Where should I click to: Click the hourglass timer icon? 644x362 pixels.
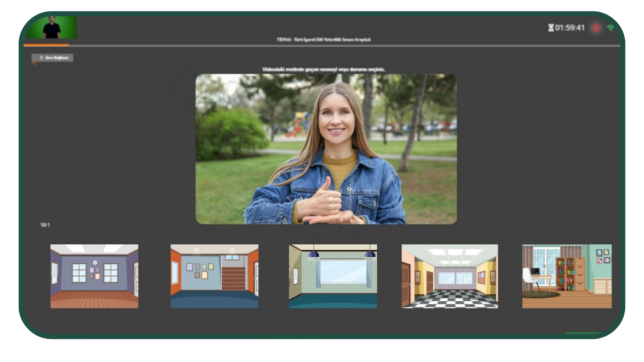pos(551,28)
